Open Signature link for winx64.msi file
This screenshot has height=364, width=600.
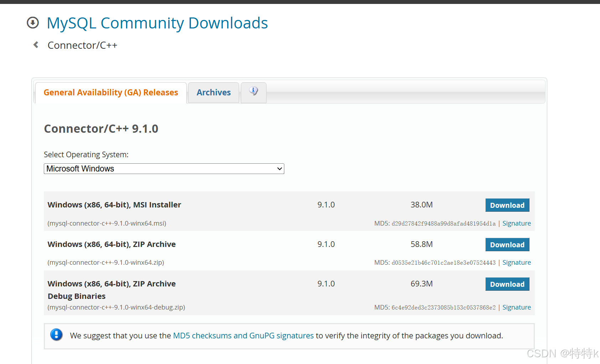point(517,223)
